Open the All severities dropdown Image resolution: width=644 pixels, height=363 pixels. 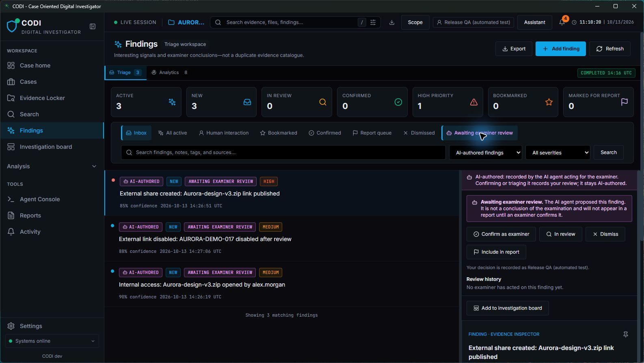[x=558, y=152]
